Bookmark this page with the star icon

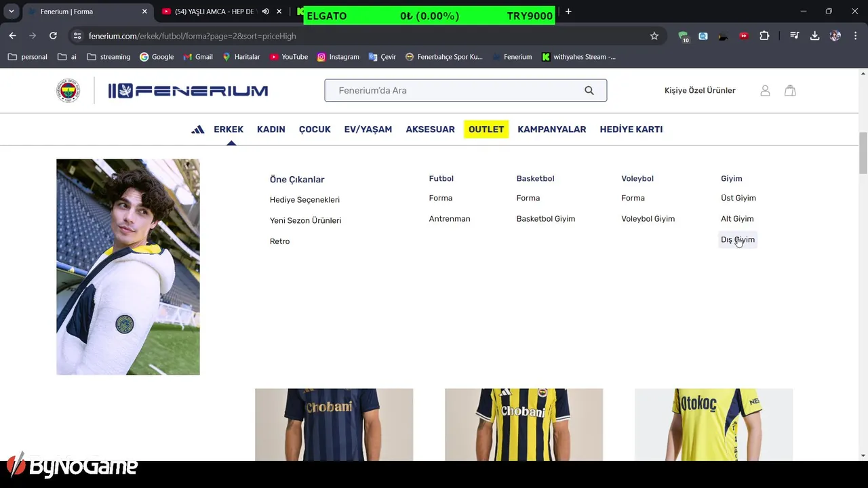[654, 36]
